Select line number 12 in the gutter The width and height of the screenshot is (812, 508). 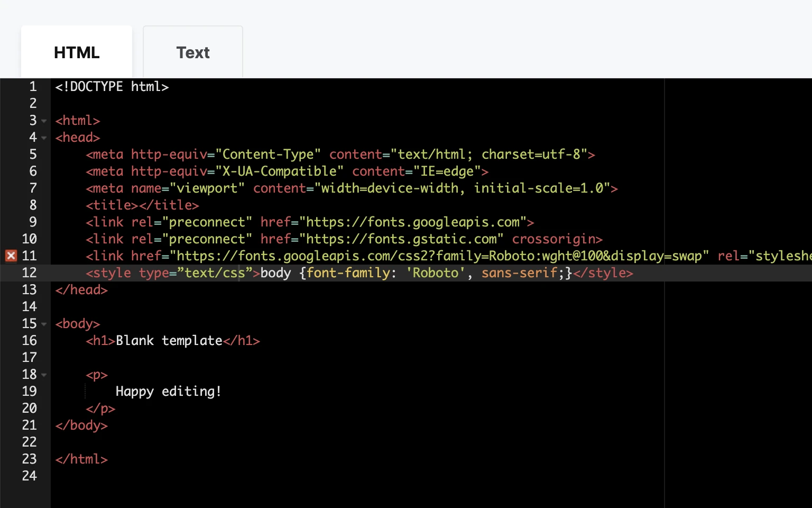29,273
